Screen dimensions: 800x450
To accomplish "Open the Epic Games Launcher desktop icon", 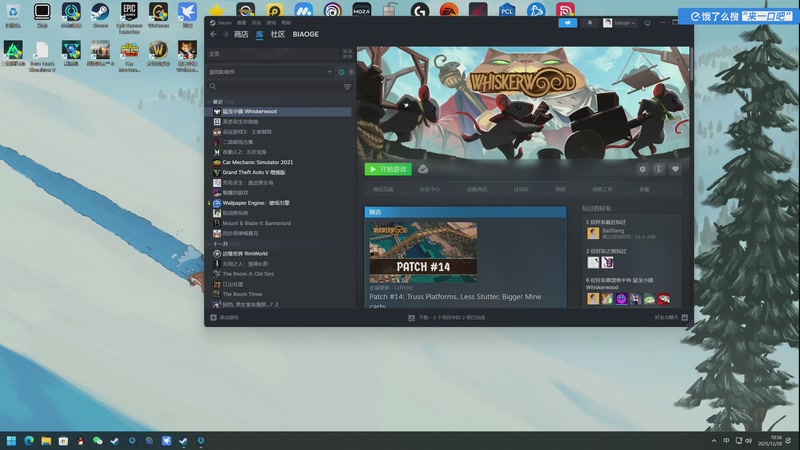I will tap(129, 16).
